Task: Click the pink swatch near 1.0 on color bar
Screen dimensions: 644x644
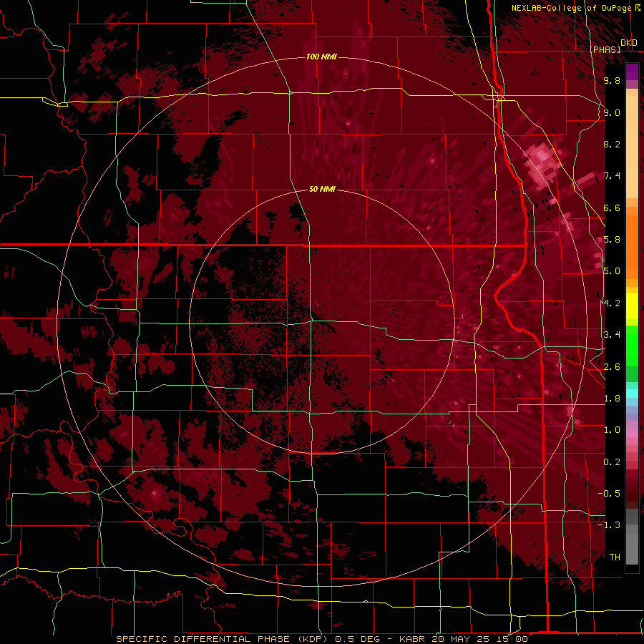Action: click(x=632, y=433)
